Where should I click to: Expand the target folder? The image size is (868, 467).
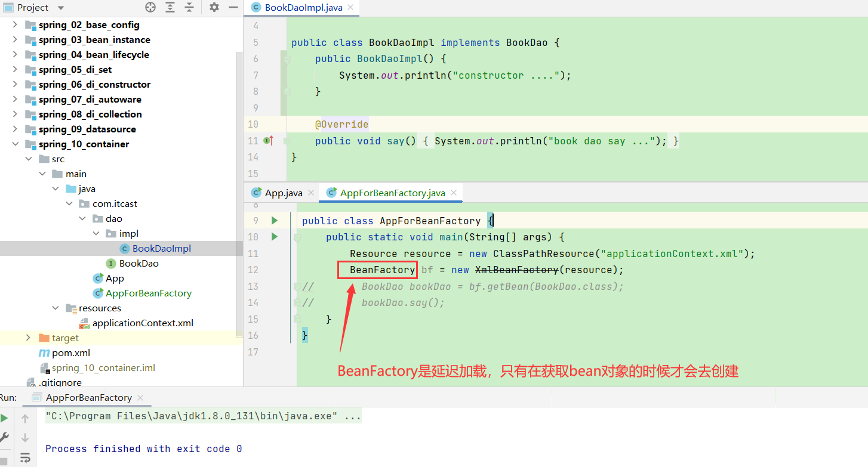(28, 338)
